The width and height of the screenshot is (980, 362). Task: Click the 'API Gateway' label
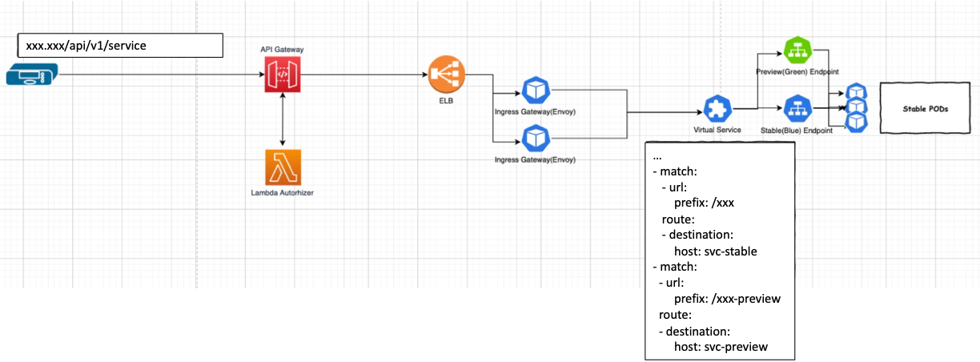282,50
